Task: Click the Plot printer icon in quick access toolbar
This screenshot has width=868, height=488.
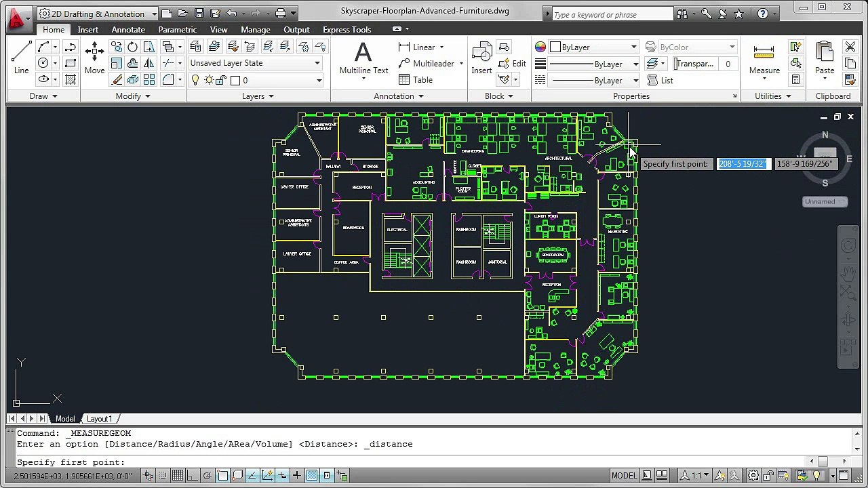Action: click(281, 13)
